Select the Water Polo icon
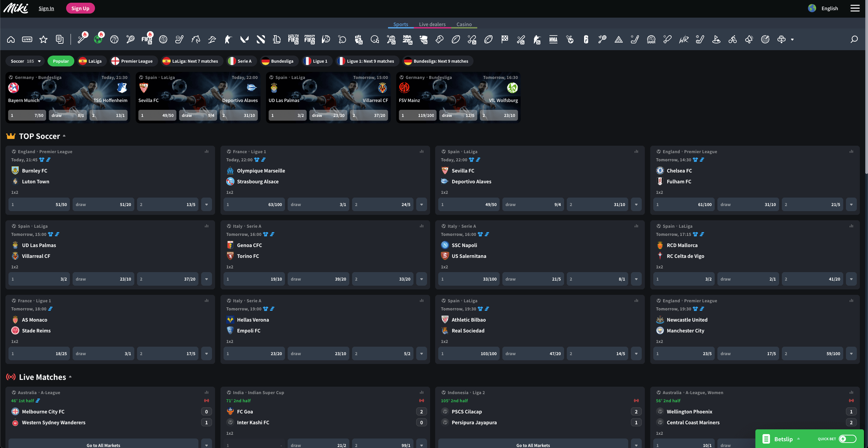Viewport: 868px width, 448px height. (x=651, y=40)
